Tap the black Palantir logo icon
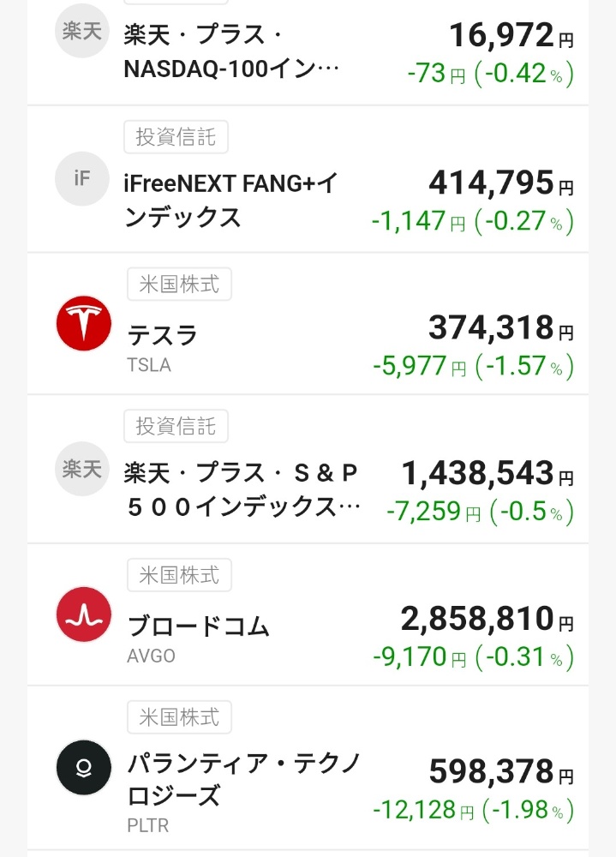 84,767
